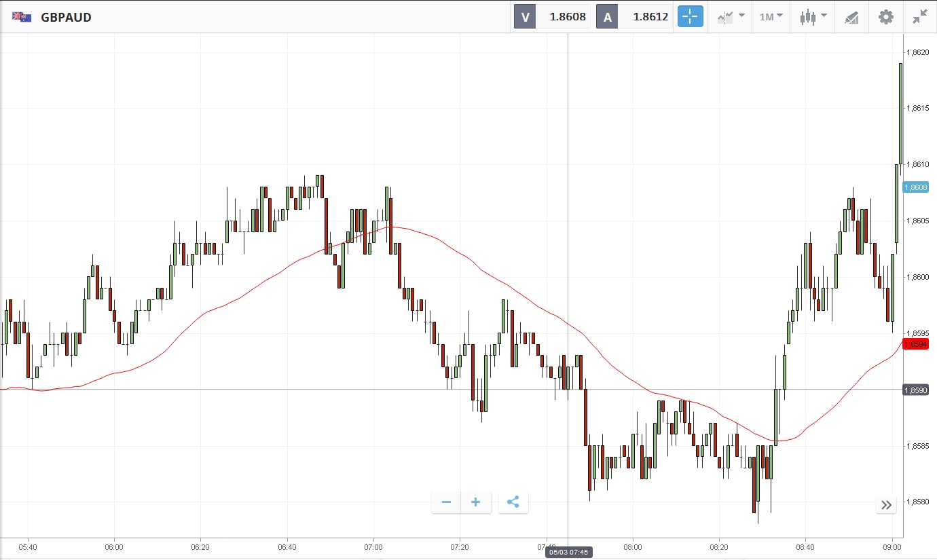Share the chart

[x=513, y=502]
